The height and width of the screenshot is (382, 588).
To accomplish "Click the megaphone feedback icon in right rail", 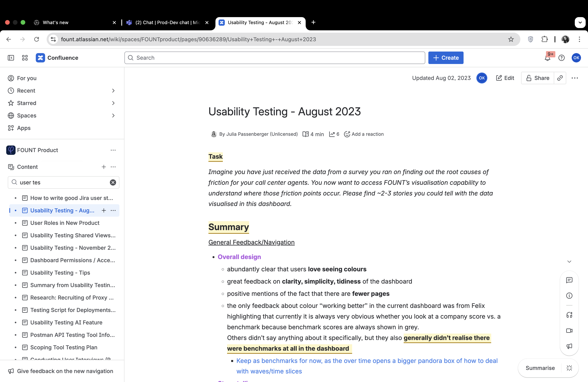I will pos(569,346).
